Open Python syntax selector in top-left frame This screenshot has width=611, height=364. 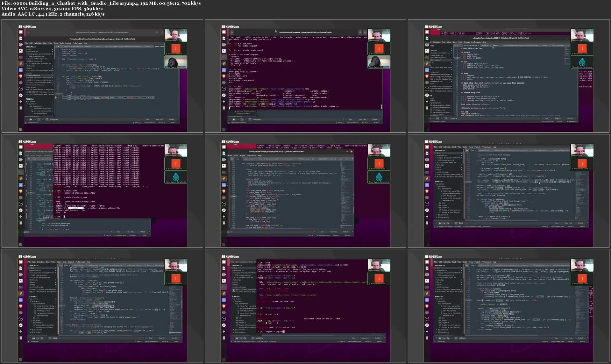(x=173, y=123)
